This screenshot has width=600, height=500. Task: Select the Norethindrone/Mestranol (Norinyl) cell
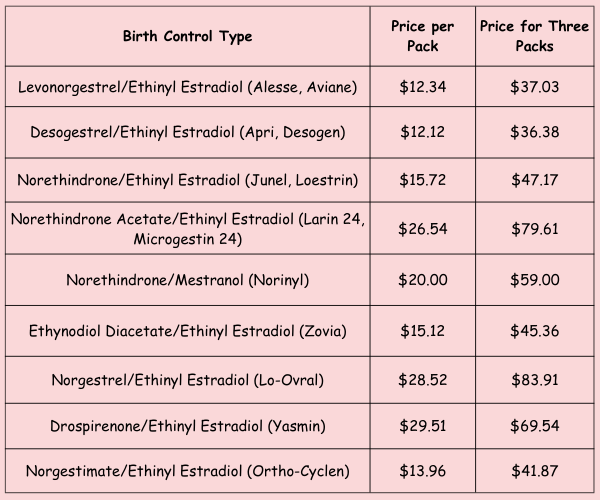click(x=187, y=280)
